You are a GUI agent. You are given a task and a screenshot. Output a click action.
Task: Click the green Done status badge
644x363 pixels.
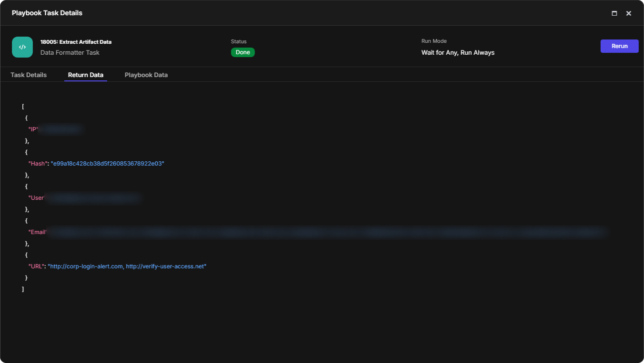[243, 52]
